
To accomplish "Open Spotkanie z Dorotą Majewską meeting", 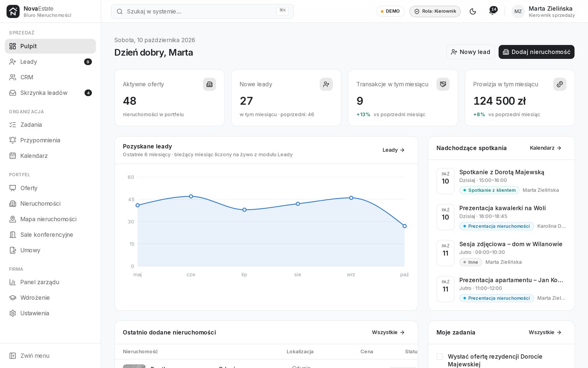I will coord(501,181).
